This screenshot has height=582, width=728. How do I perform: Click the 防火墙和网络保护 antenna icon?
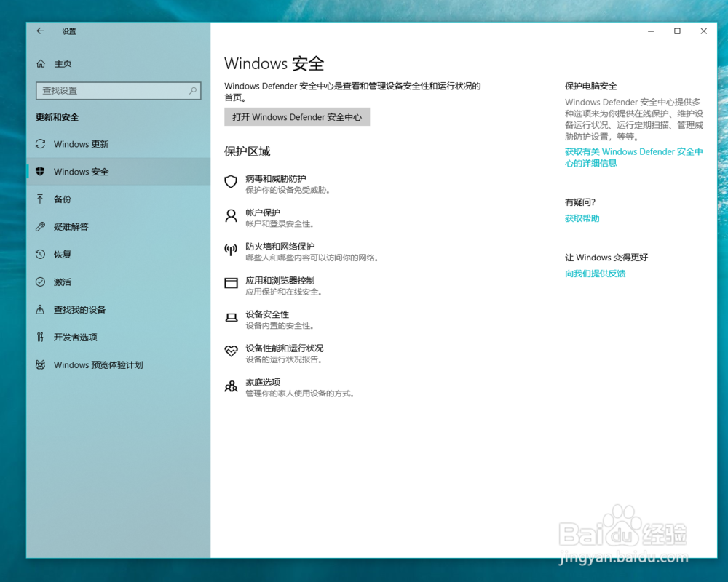[231, 250]
